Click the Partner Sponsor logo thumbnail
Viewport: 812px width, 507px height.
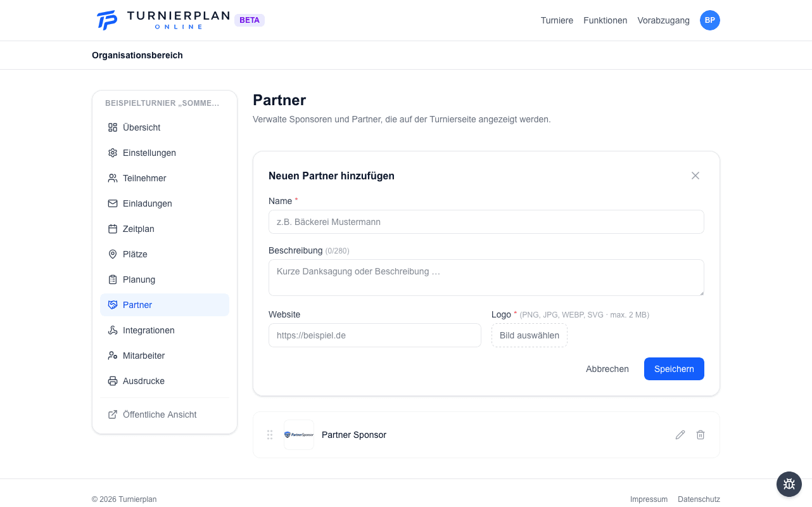299,435
